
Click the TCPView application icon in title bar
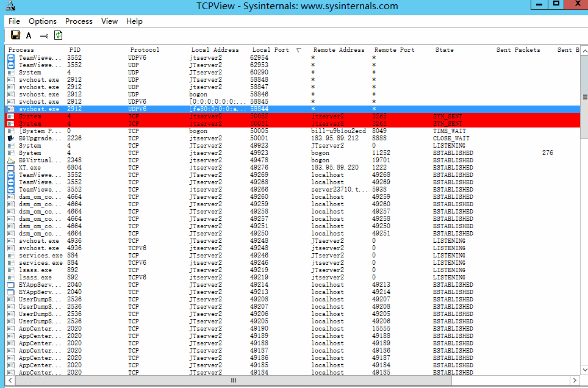[x=10, y=5]
